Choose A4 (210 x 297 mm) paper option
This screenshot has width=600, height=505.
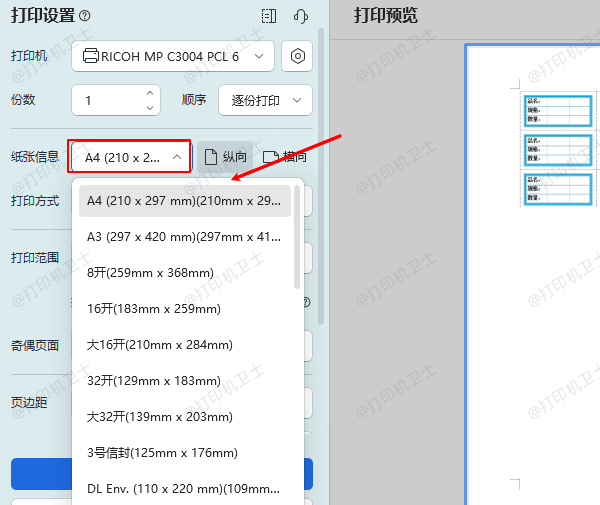(x=185, y=201)
